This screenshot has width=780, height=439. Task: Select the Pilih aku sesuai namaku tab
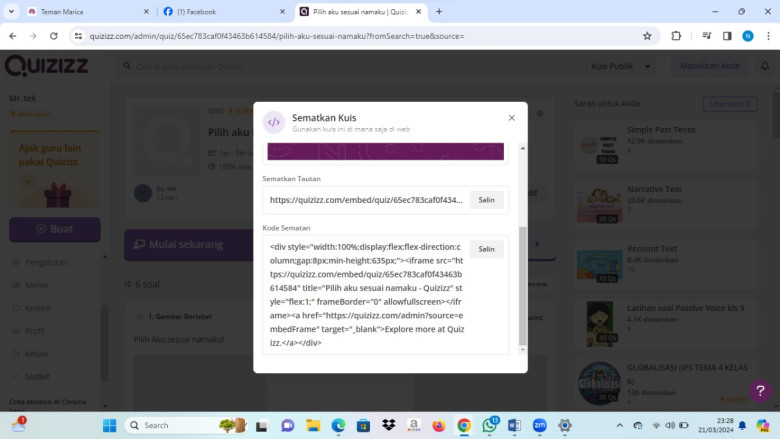tap(360, 11)
